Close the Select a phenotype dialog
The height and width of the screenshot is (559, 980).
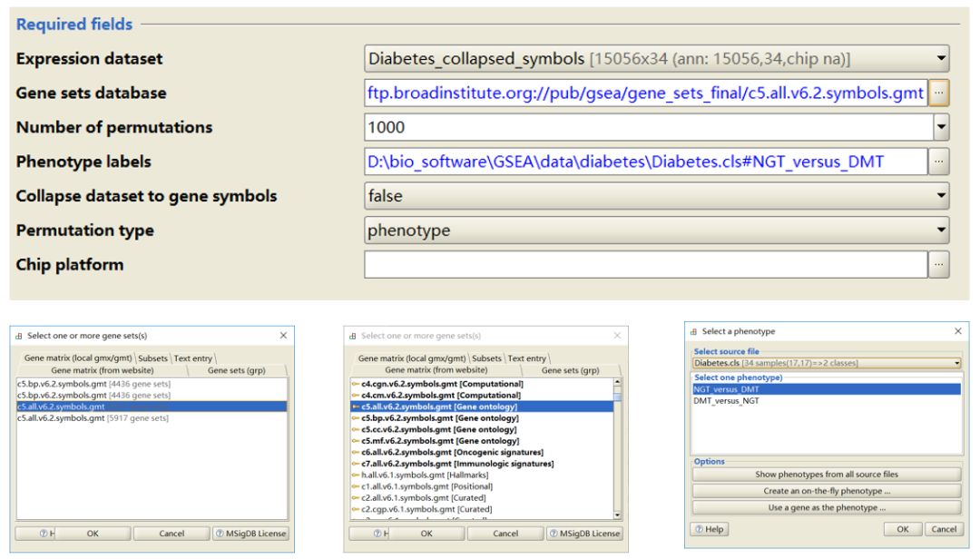[x=958, y=331]
